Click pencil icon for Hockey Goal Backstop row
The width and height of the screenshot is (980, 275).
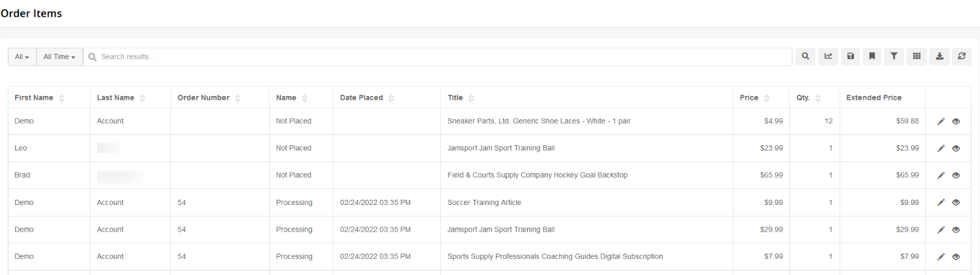coord(942,175)
